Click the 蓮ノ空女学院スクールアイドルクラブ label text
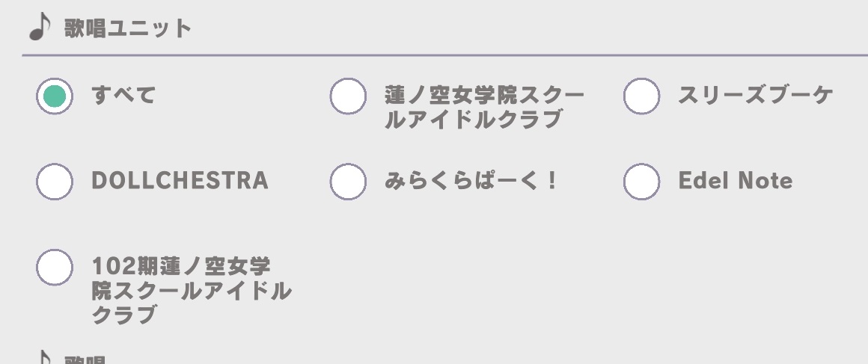 coord(483,108)
